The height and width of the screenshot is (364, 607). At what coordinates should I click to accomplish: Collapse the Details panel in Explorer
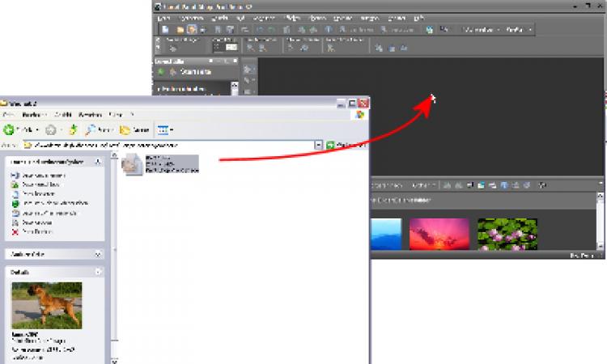tap(98, 273)
